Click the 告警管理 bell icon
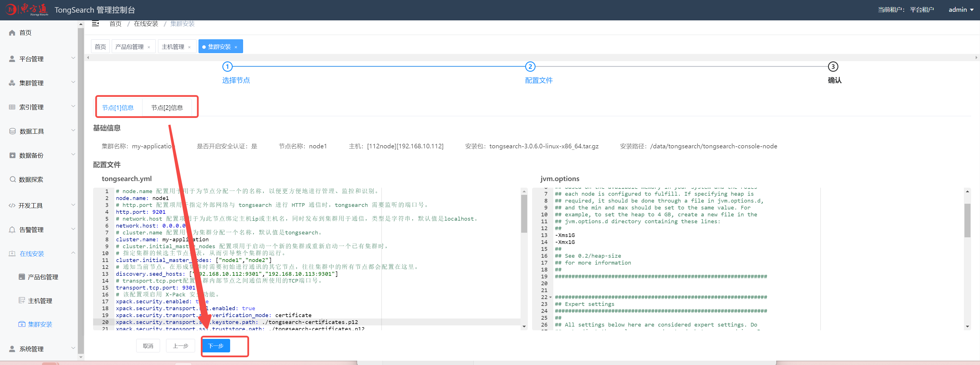 click(12, 230)
